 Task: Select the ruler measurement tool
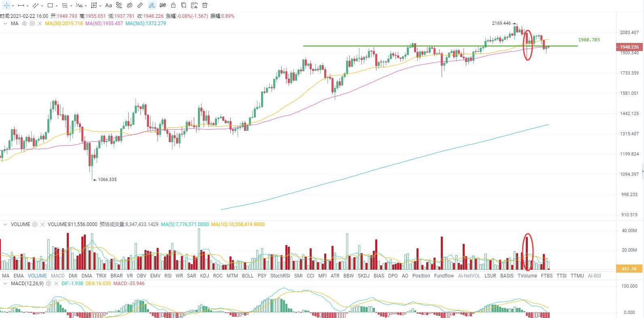(140, 5)
